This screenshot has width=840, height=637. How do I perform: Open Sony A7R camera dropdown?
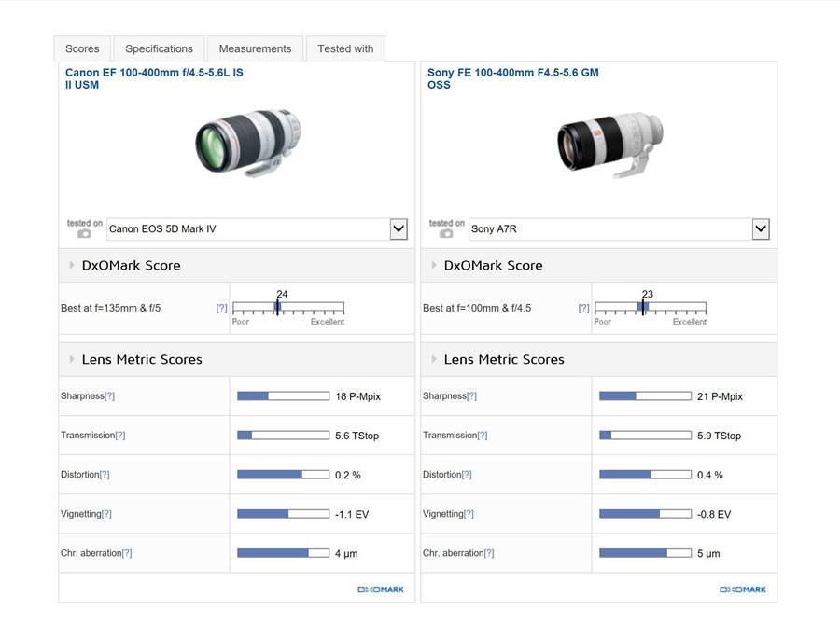pyautogui.click(x=761, y=228)
